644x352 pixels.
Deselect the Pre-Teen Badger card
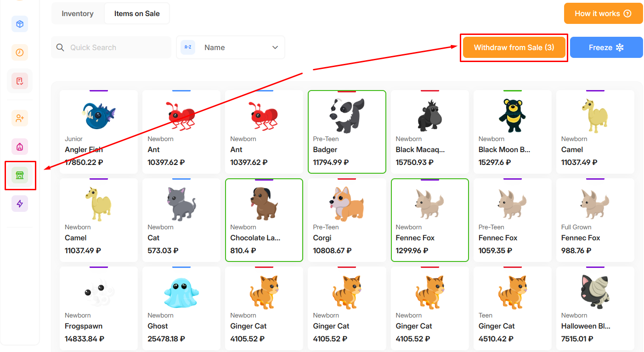point(347,132)
